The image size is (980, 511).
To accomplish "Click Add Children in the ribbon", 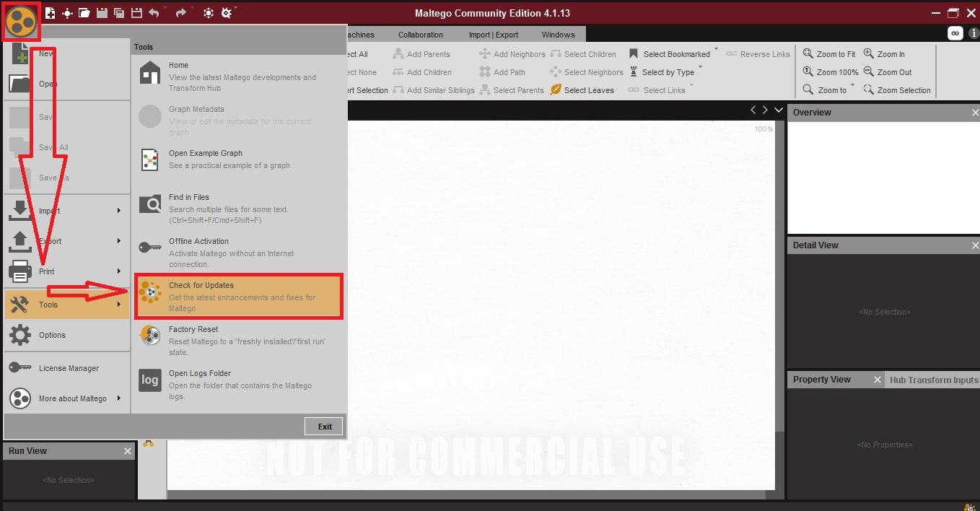I will pos(422,72).
